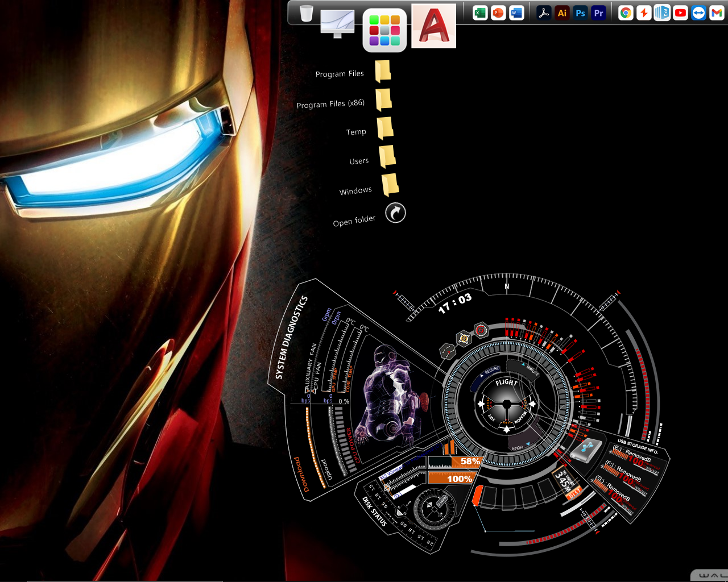The width and height of the screenshot is (728, 582).
Task: Open the colorful app grid launcher icon
Action: point(385,30)
